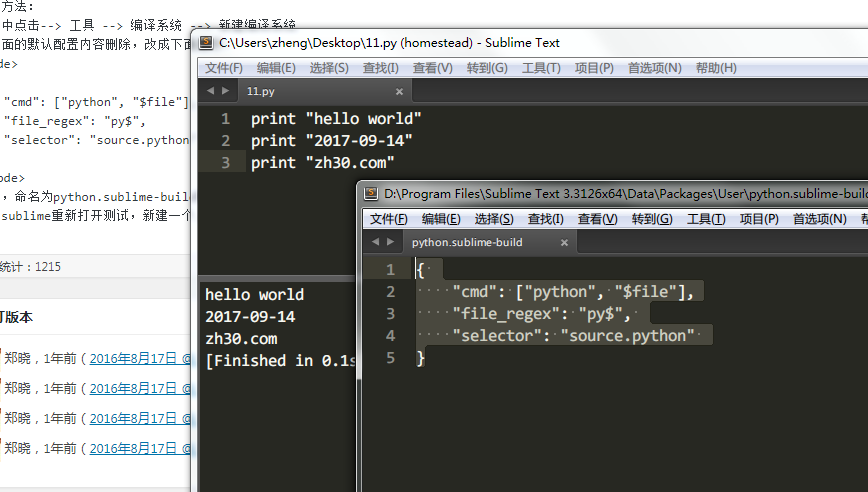Screen dimensions: 868x492
Task: Open the 首选项(N) menu in the front window
Action: pyautogui.click(x=819, y=219)
